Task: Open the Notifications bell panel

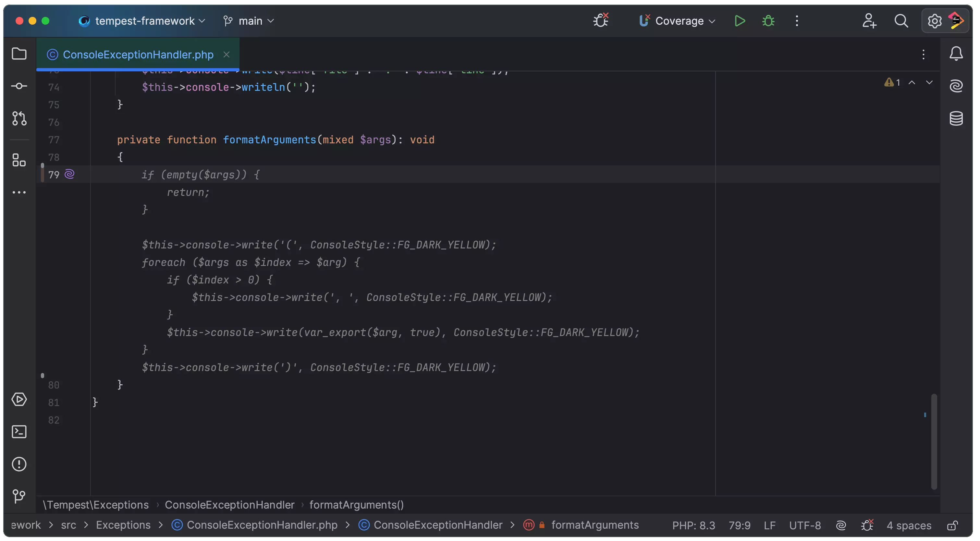Action: [x=956, y=54]
